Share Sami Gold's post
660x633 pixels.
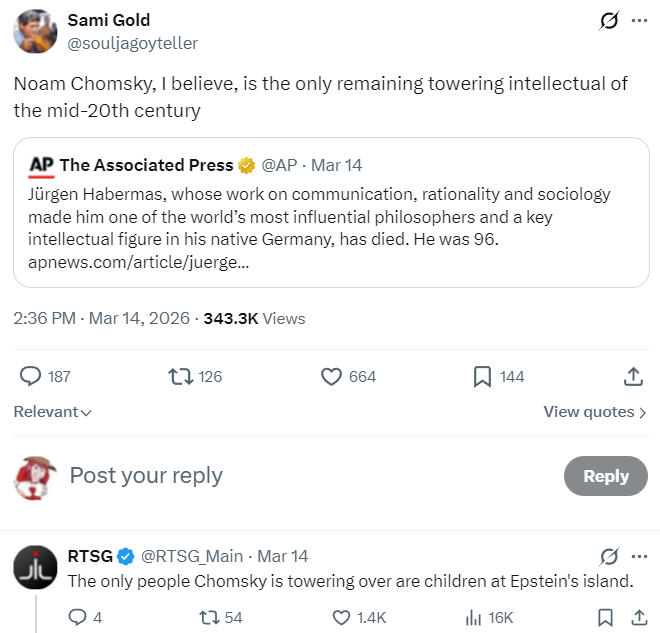pyautogui.click(x=632, y=376)
